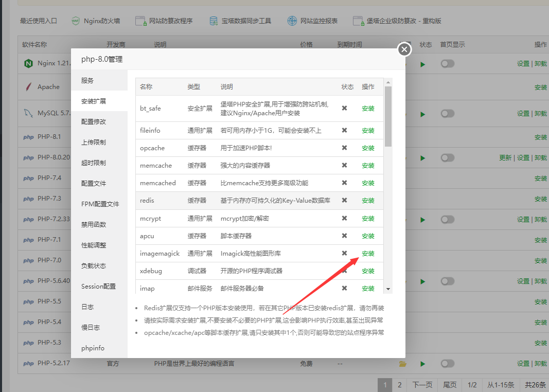The image size is (549, 392).
Task: Click the 堡塔企业级防篡改 - 重构版 icon
Action: [359, 21]
